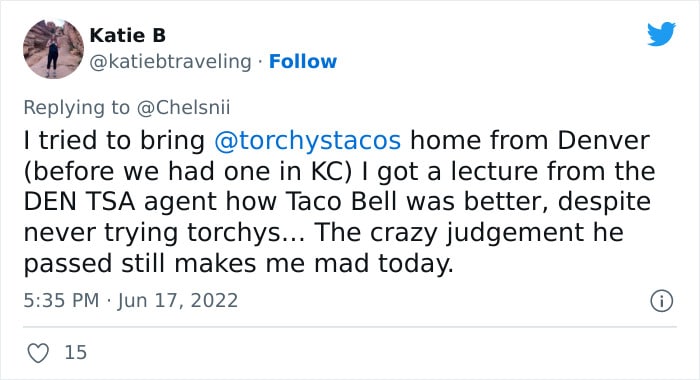
Task: Open Katie B's profile picture
Action: (54, 49)
